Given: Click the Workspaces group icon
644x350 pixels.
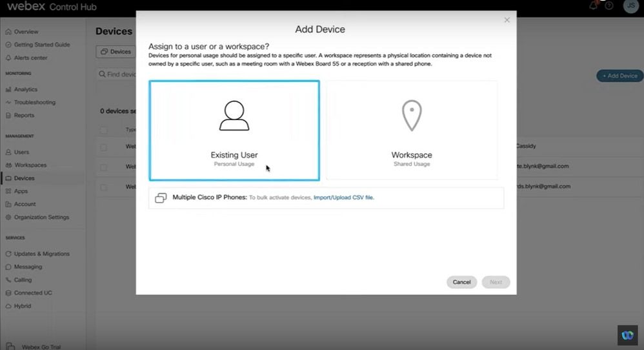Looking at the screenshot, I should pyautogui.click(x=8, y=165).
